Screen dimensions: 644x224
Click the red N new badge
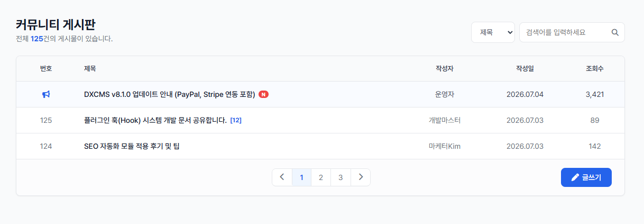pyautogui.click(x=263, y=94)
